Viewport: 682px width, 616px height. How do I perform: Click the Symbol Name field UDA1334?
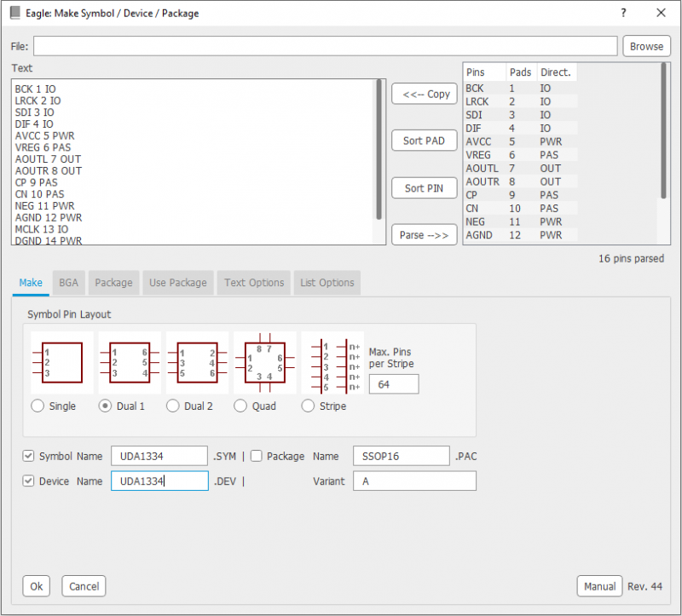tap(159, 456)
